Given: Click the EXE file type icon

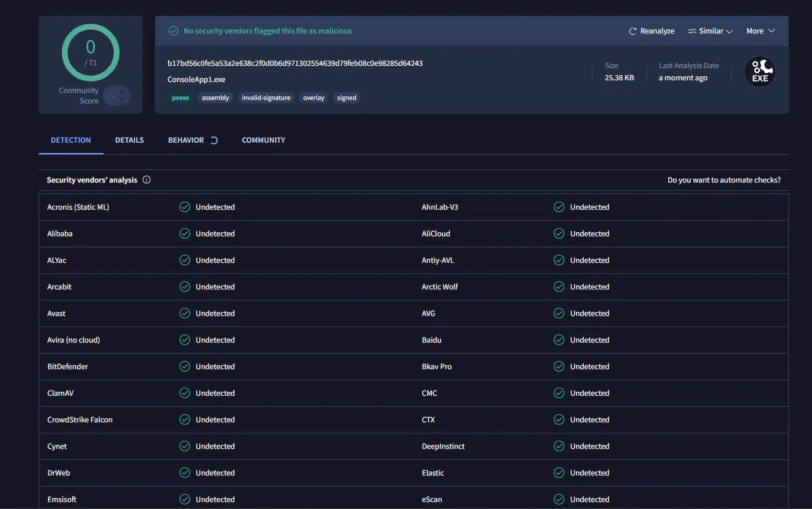Looking at the screenshot, I should [x=760, y=72].
